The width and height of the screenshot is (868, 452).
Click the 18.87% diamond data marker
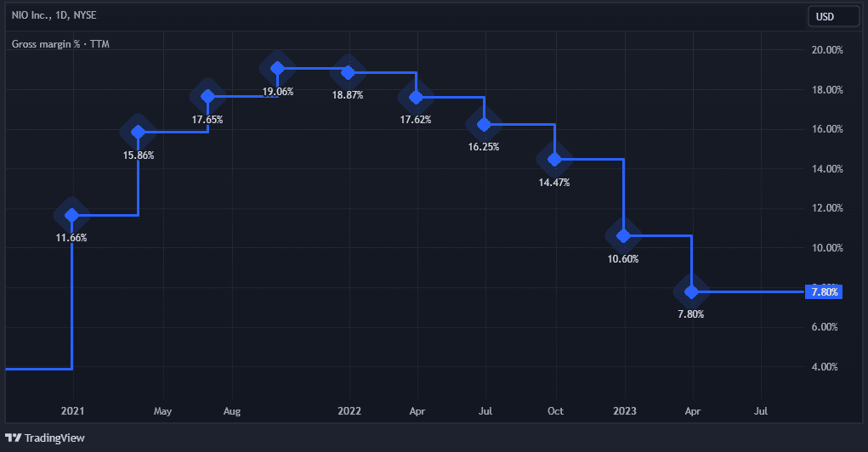pos(347,72)
